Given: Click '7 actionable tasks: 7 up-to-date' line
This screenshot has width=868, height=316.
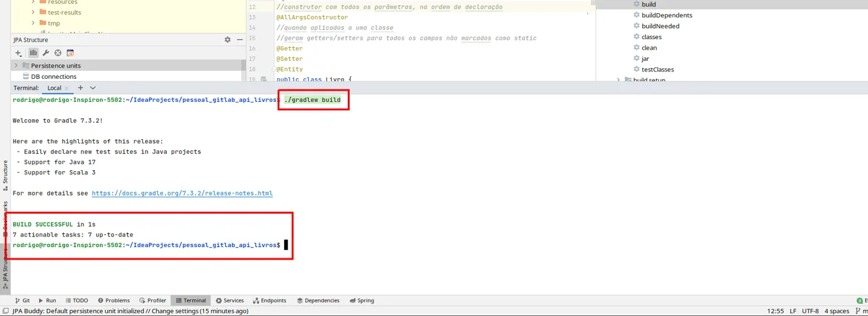Looking at the screenshot, I should coord(73,235).
